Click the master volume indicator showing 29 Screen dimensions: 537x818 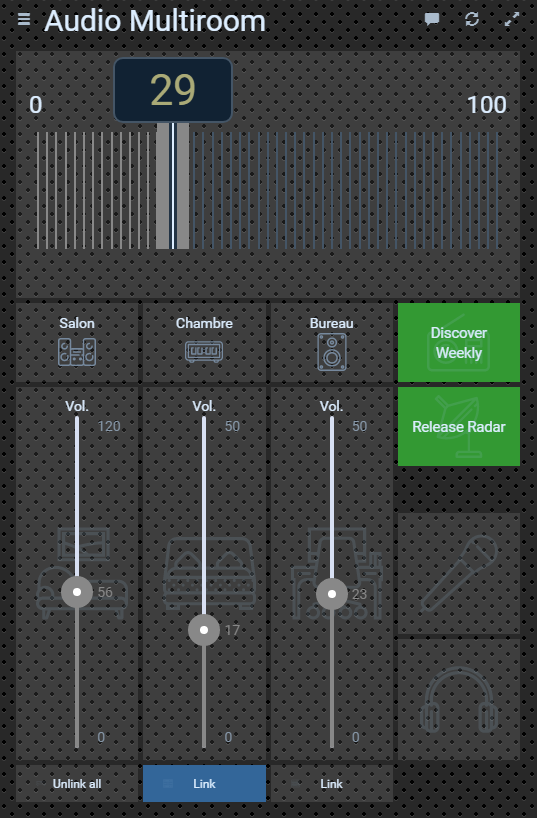173,90
